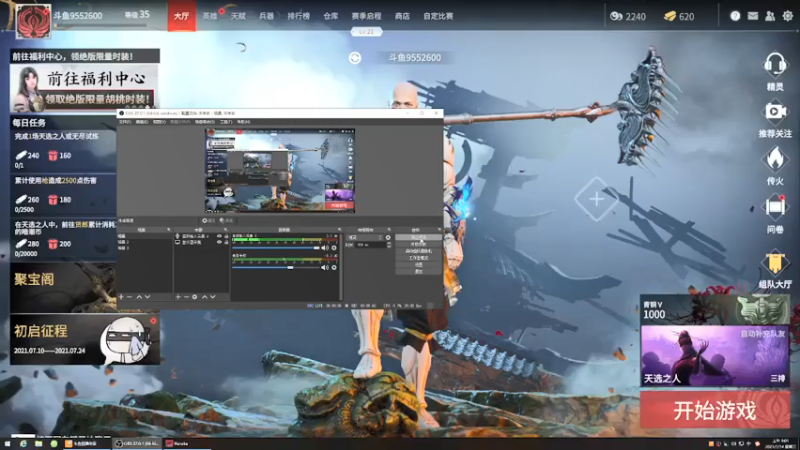Viewport: 800px width, 450px height.
Task: Open first mixer channel settings gear
Action: 334,247
